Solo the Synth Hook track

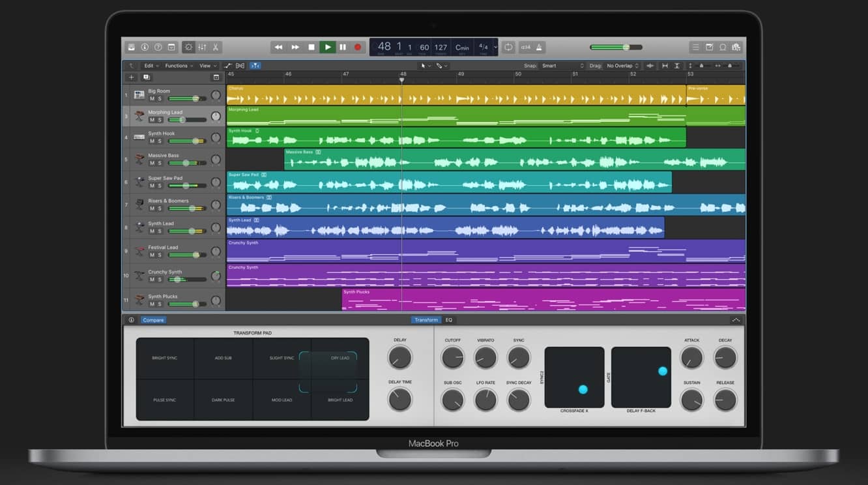pyautogui.click(x=159, y=141)
